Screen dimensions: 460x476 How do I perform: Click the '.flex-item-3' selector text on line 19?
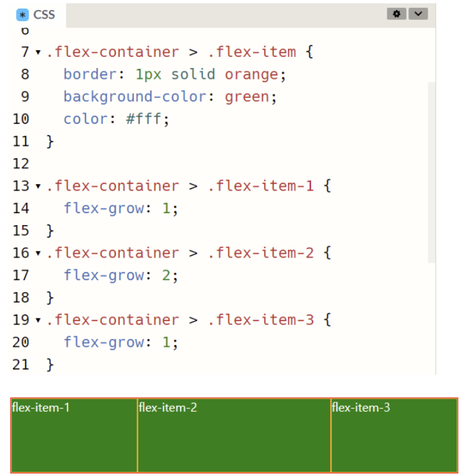pos(261,320)
